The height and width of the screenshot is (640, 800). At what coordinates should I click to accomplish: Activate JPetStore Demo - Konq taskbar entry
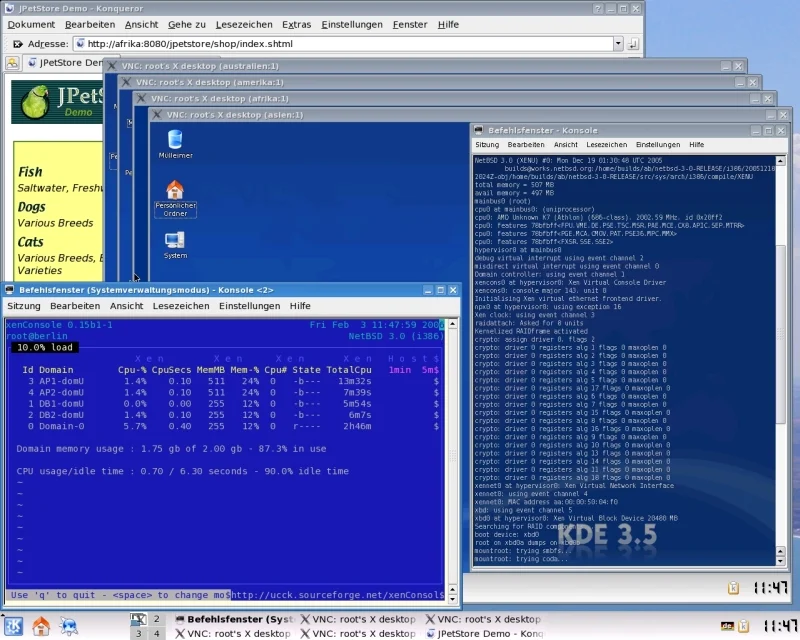(485, 633)
